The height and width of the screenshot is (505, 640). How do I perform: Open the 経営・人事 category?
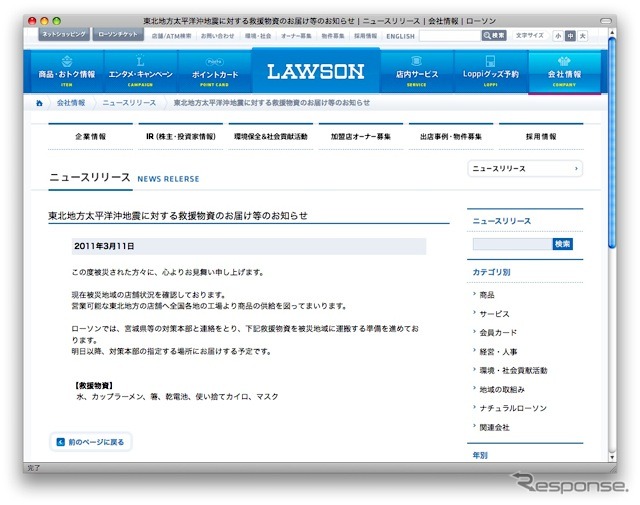[x=498, y=351]
